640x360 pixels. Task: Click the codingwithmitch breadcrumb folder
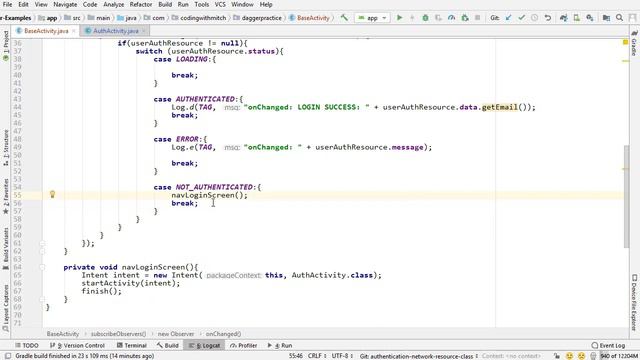pos(199,18)
